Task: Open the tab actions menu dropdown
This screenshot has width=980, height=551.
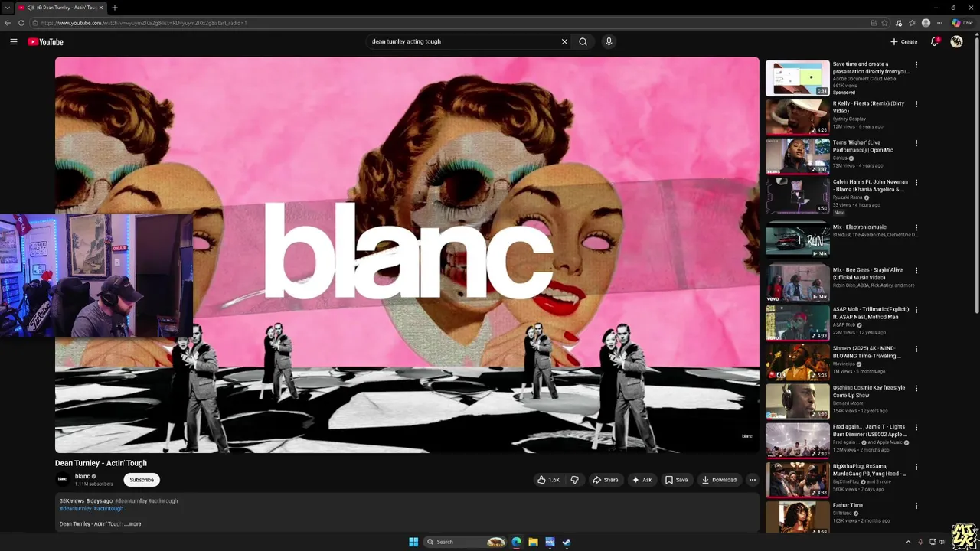Action: point(7,8)
